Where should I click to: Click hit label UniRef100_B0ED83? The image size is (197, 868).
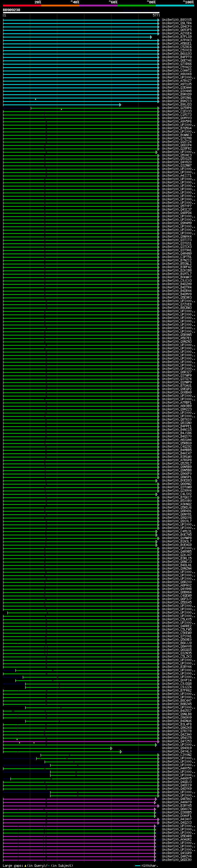pyautogui.click(x=177, y=481)
